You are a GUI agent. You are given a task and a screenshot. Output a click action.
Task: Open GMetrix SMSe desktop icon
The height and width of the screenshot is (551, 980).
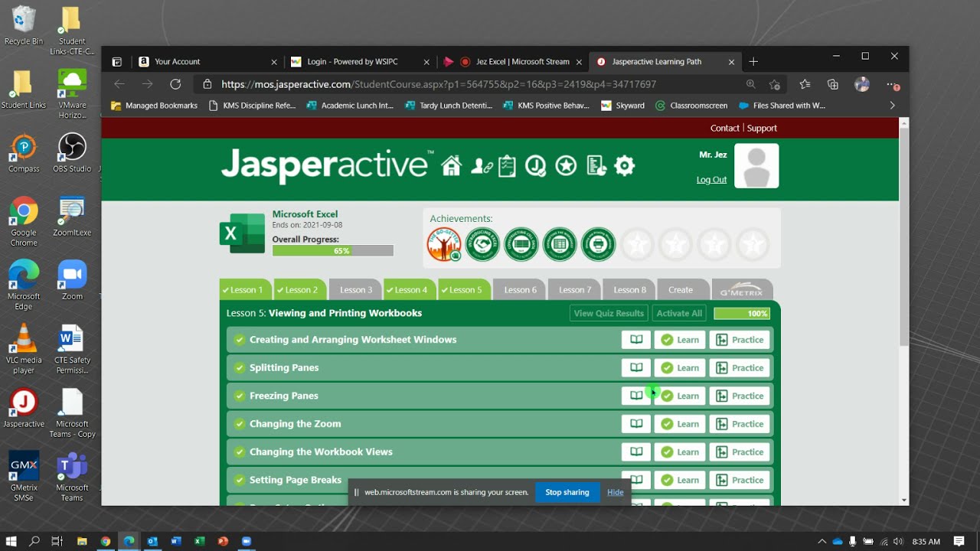[x=24, y=476]
